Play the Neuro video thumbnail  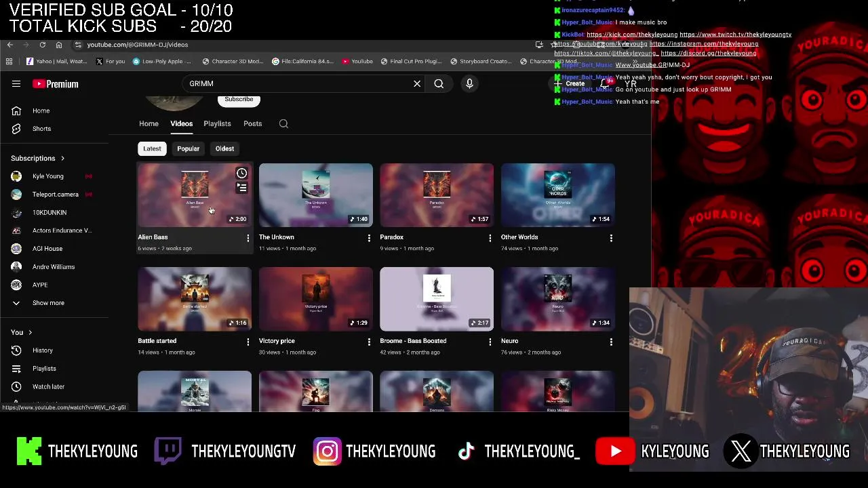pyautogui.click(x=558, y=299)
